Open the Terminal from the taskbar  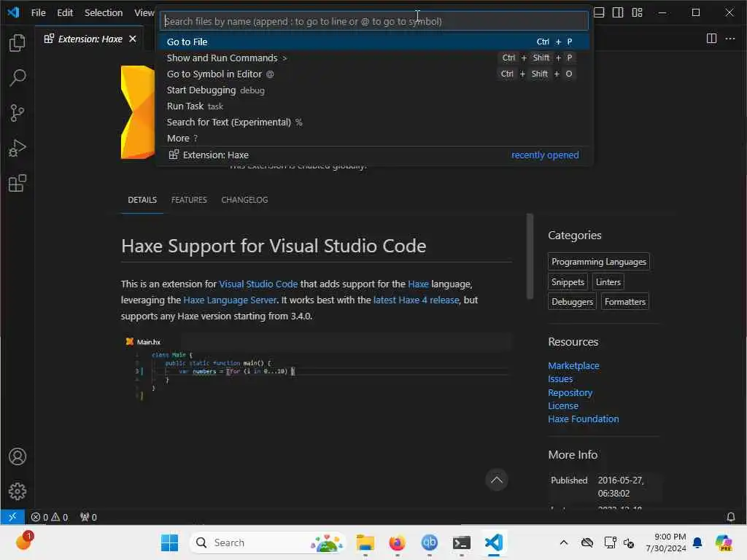click(x=461, y=542)
